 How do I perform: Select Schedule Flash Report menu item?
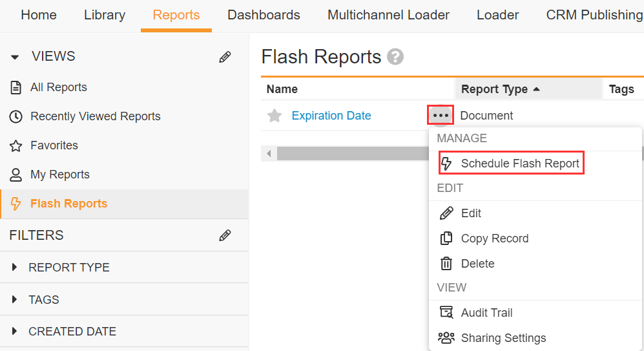coord(519,164)
